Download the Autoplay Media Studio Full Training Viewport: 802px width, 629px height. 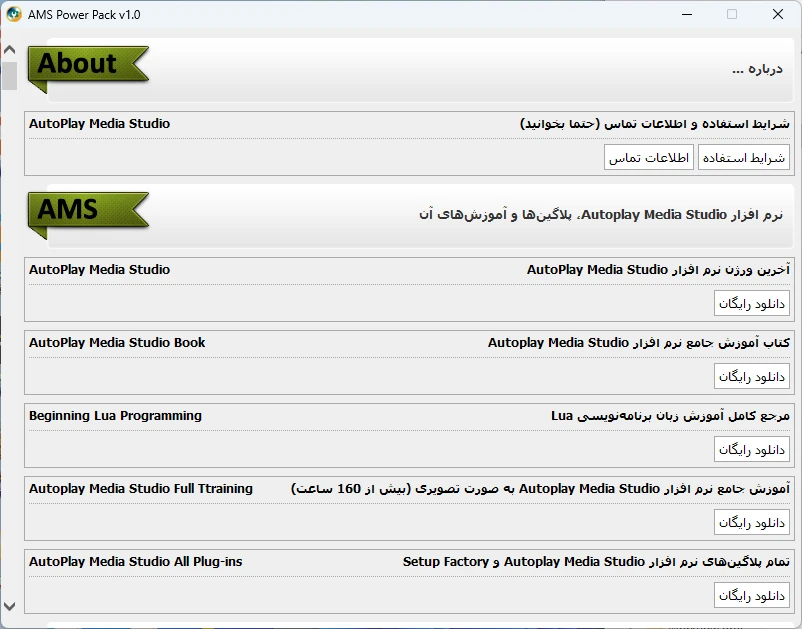click(x=752, y=523)
